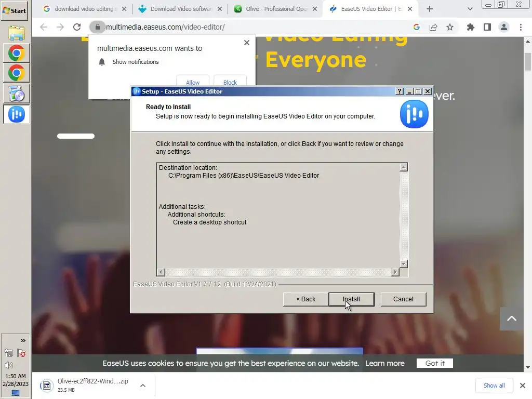This screenshot has height=399, width=532.
Task: Click the network tray icon
Action: 9,353
